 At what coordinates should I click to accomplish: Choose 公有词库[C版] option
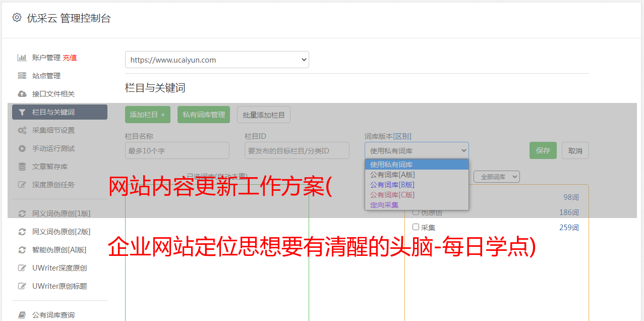(x=417, y=195)
